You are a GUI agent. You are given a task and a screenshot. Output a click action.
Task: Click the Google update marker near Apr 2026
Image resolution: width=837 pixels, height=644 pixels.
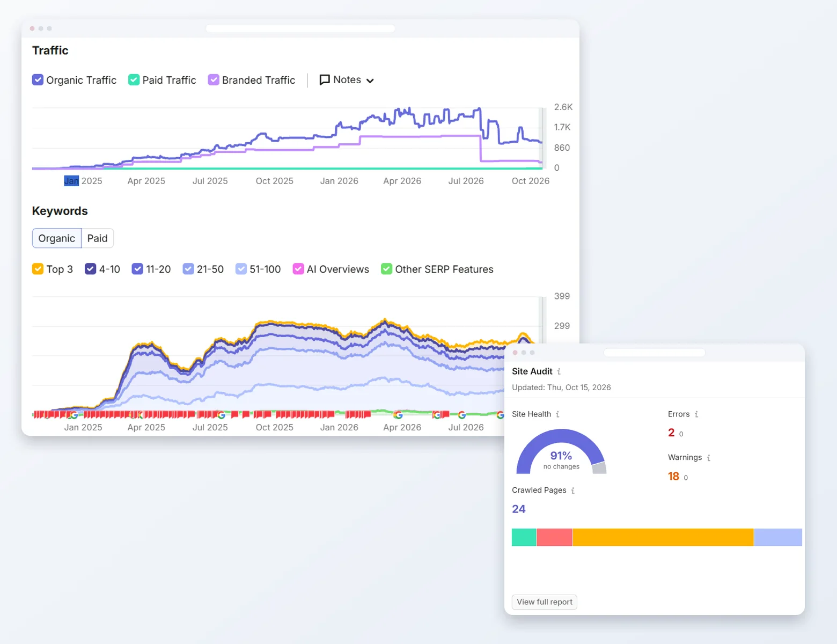point(398,415)
